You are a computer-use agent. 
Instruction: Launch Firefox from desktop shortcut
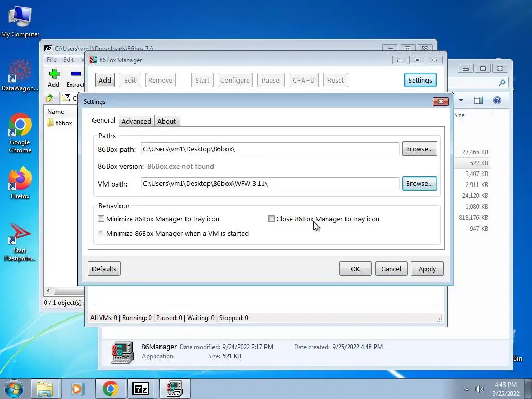click(20, 182)
